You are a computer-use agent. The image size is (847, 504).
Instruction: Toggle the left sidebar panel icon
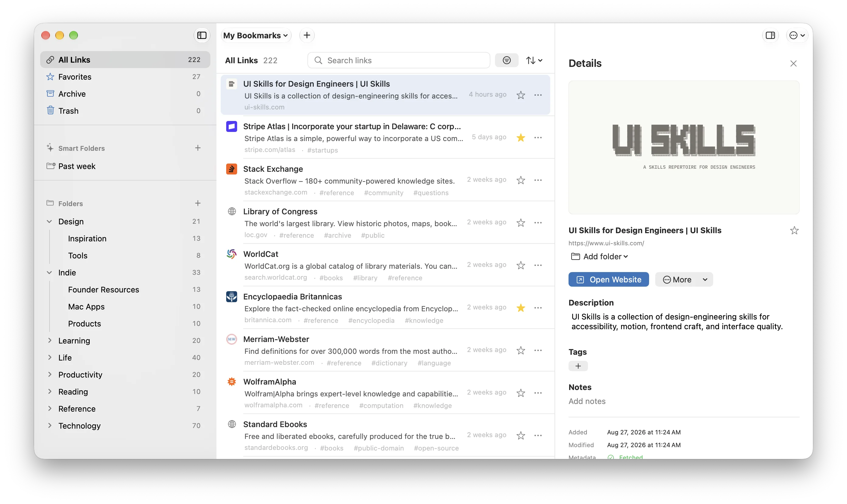click(x=202, y=35)
